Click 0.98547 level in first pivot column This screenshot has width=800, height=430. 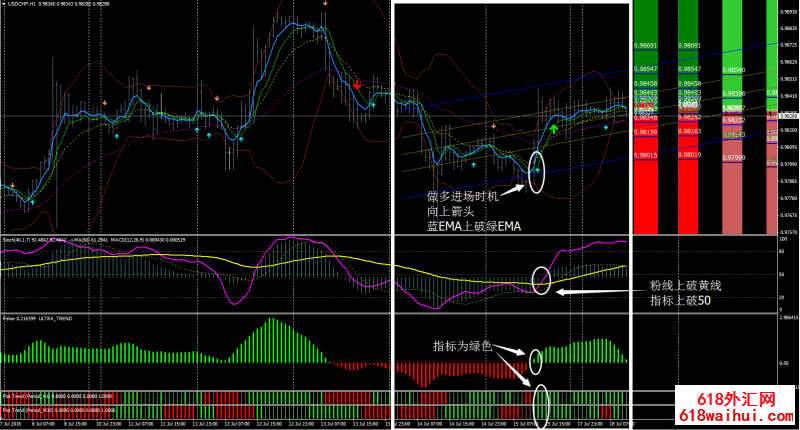(x=645, y=68)
